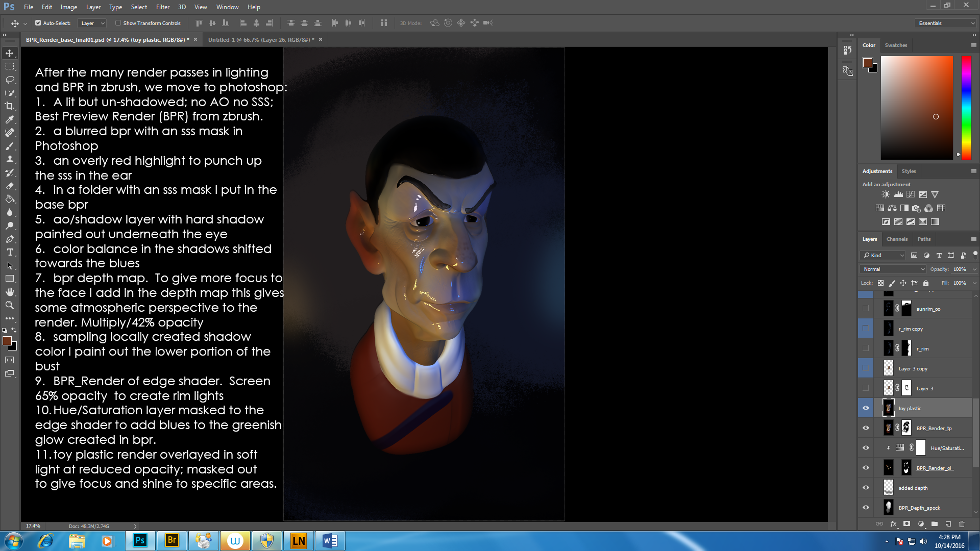This screenshot has height=551, width=980.
Task: Open the Kind layer filter dropdown
Action: pyautogui.click(x=884, y=255)
